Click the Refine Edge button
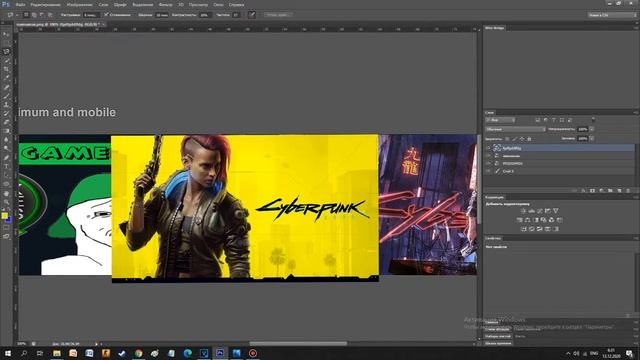 [278, 15]
